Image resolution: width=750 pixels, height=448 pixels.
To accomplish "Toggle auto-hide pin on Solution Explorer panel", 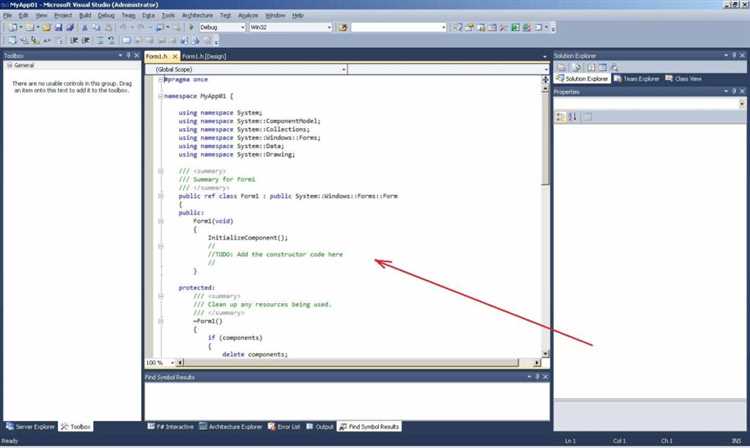I will pos(734,55).
